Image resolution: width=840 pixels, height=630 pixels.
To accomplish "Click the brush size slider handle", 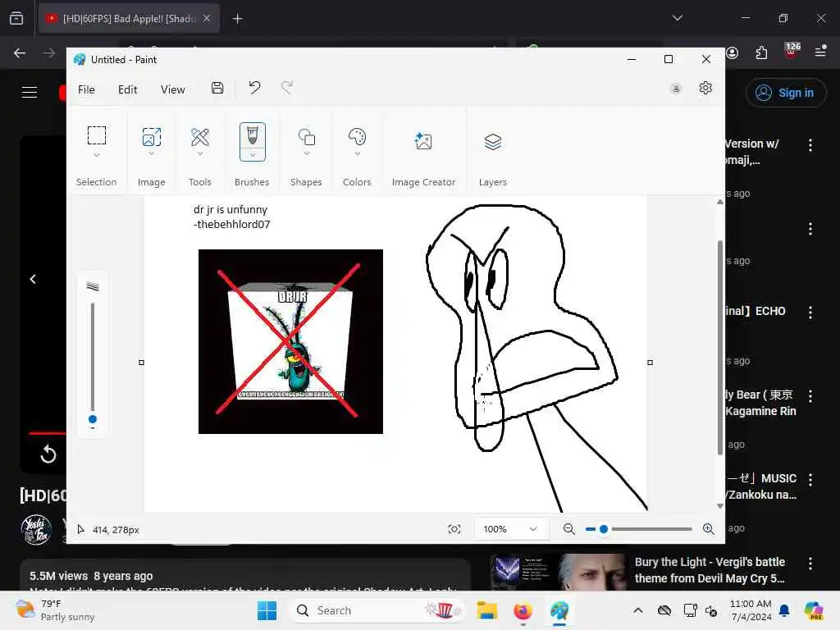I will (x=93, y=419).
